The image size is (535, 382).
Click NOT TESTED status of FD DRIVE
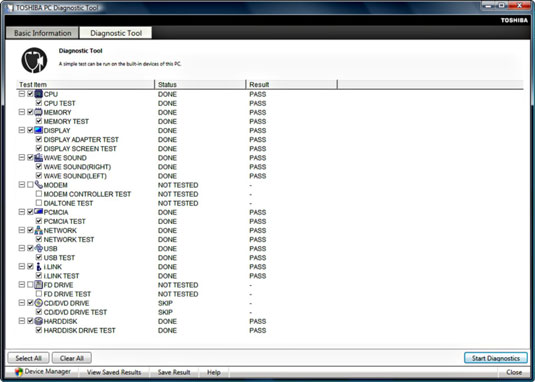tap(178, 285)
